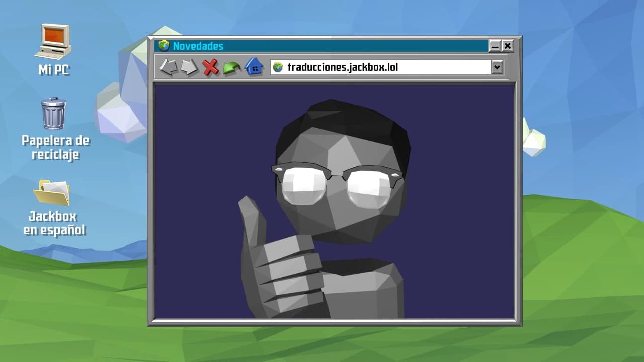644x362 pixels.
Task: Go to the blue house home icon
Action: (254, 67)
